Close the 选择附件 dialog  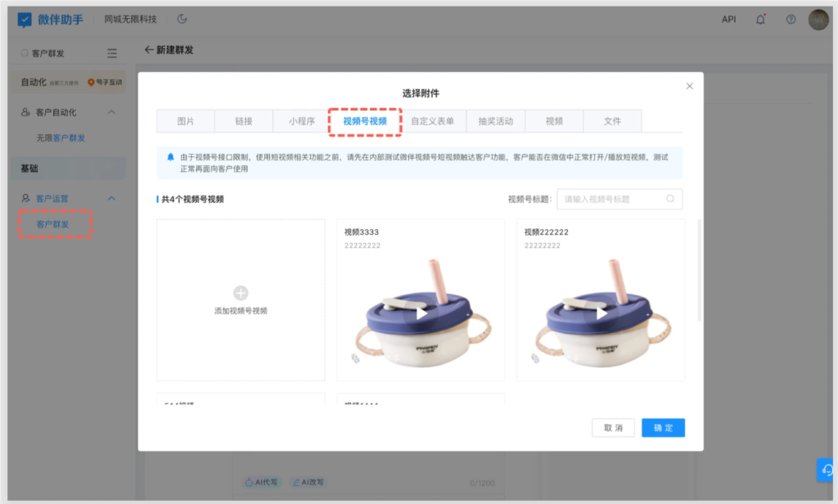[689, 86]
